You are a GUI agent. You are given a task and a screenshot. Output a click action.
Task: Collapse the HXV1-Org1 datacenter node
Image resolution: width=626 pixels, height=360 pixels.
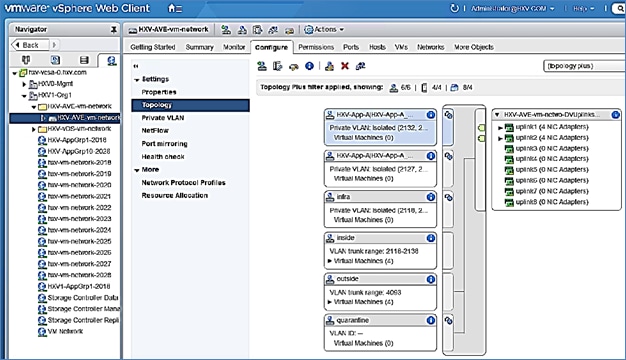click(x=24, y=96)
